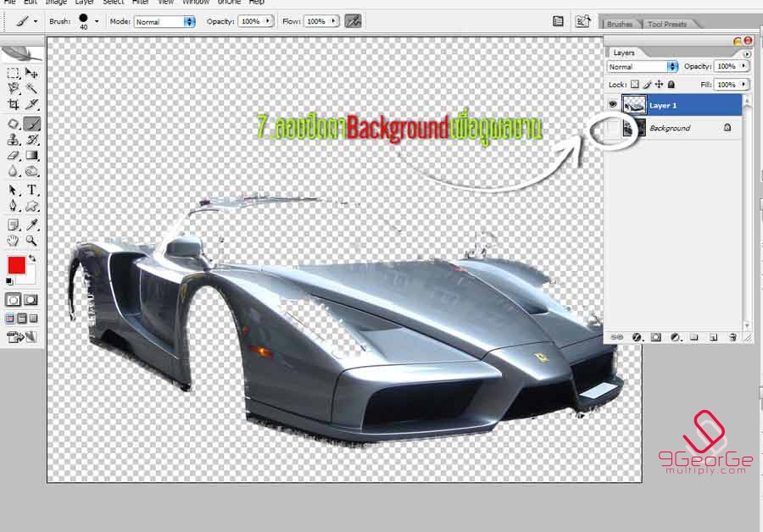Add a layer mask to Layer 1
Screen dimensions: 763x532
tap(655, 337)
